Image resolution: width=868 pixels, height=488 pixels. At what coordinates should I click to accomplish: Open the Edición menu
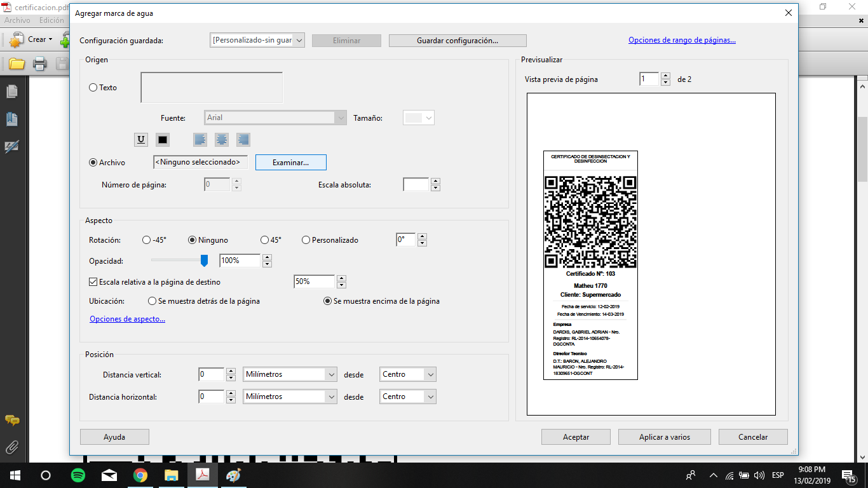click(51, 20)
